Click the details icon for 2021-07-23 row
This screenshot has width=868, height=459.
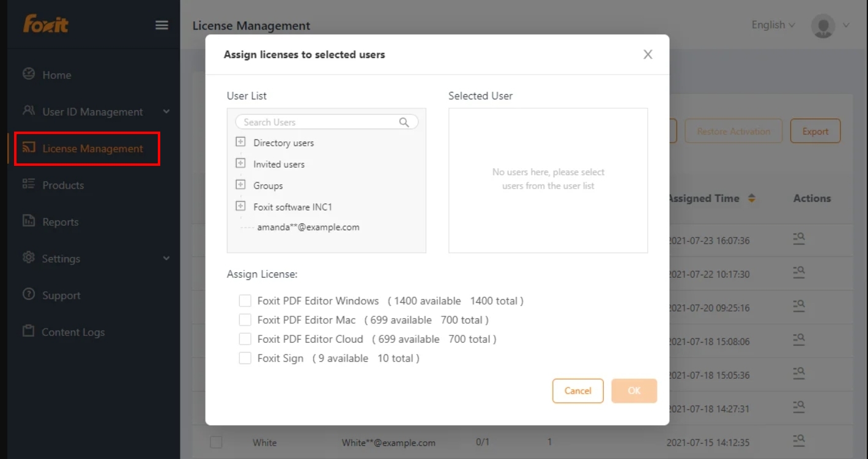799,239
